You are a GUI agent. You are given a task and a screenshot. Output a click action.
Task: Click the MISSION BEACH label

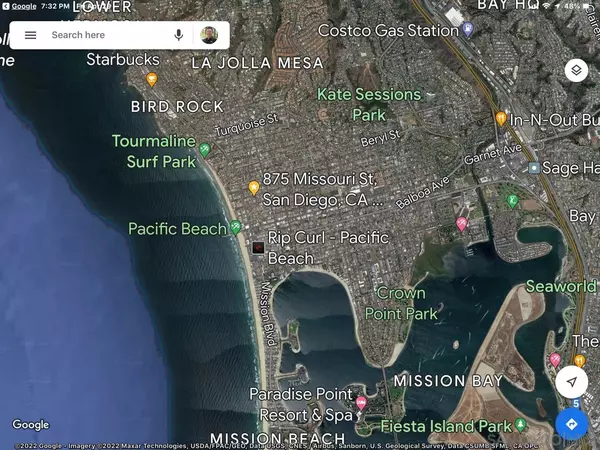tap(278, 439)
